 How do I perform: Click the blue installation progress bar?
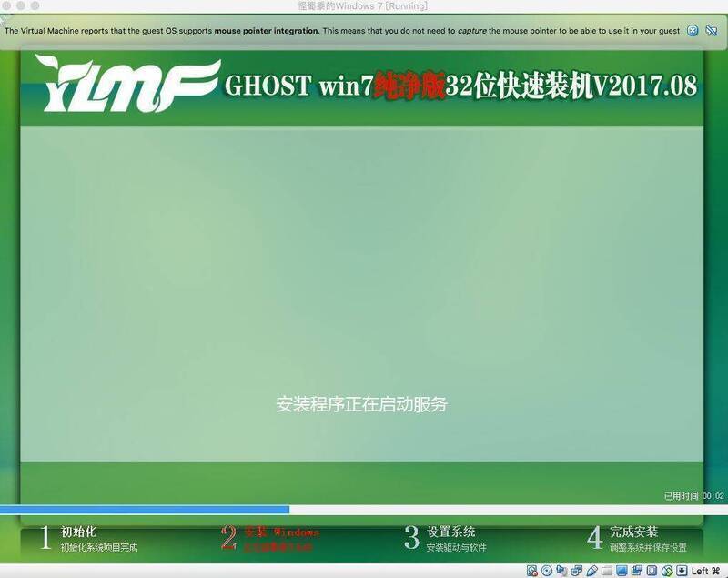coord(144,510)
